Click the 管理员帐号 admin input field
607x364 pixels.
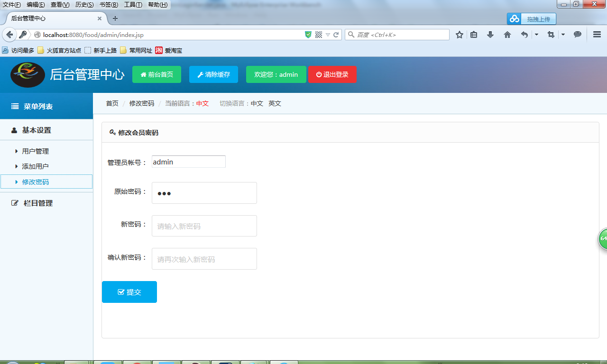(189, 162)
